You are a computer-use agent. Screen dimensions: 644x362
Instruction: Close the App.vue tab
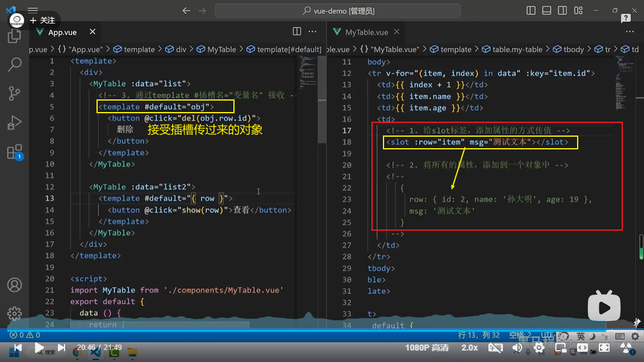click(92, 31)
